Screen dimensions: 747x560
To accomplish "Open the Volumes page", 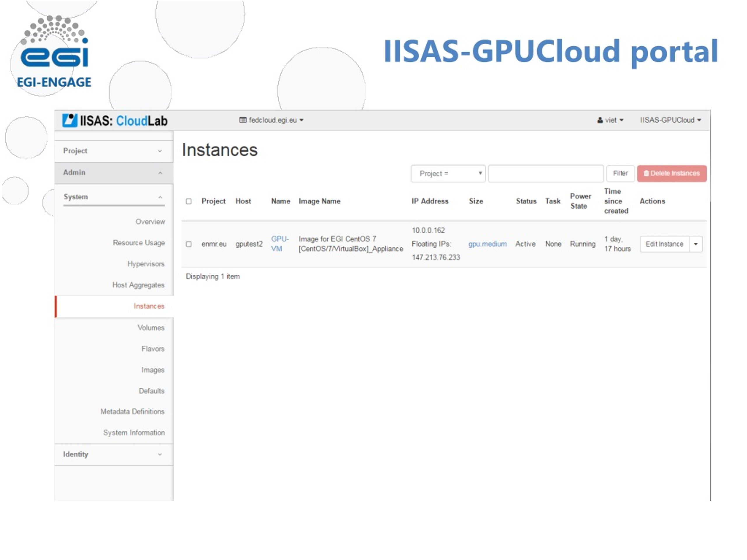I will 151,328.
